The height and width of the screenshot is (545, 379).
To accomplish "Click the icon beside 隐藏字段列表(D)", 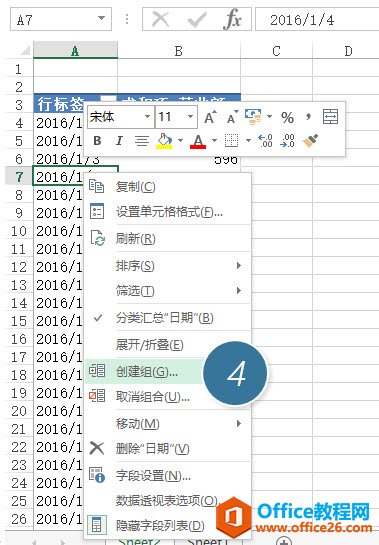I will 96,524.
